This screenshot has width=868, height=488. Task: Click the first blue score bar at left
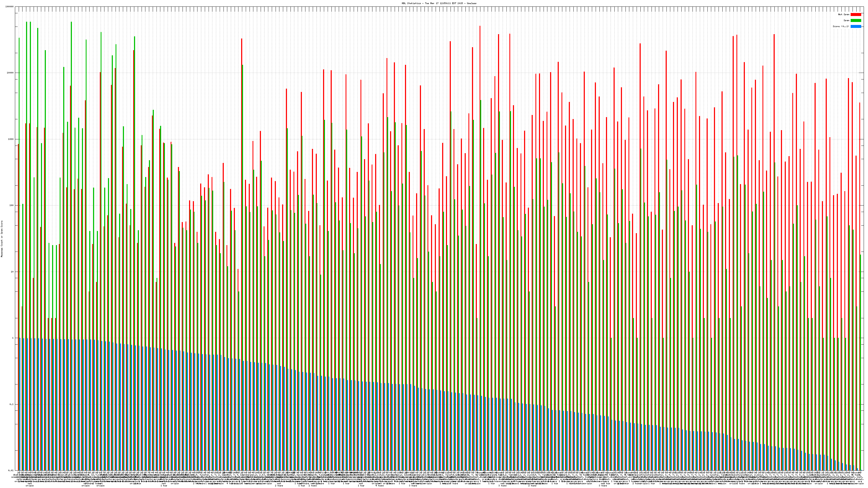click(x=20, y=404)
